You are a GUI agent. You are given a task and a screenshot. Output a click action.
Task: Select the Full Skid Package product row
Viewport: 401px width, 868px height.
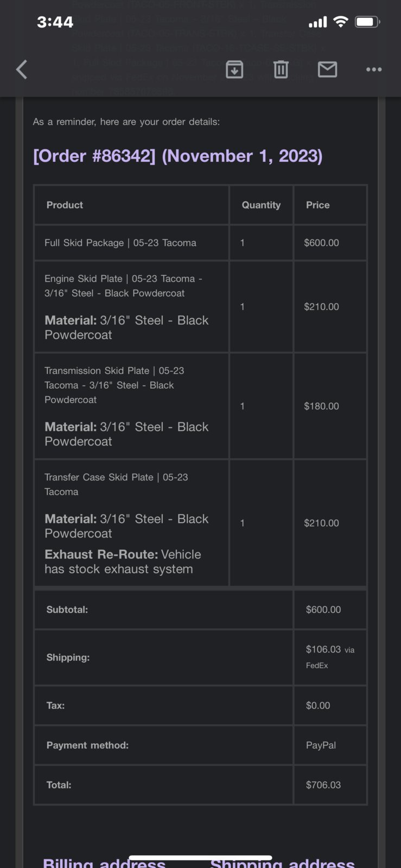click(201, 243)
